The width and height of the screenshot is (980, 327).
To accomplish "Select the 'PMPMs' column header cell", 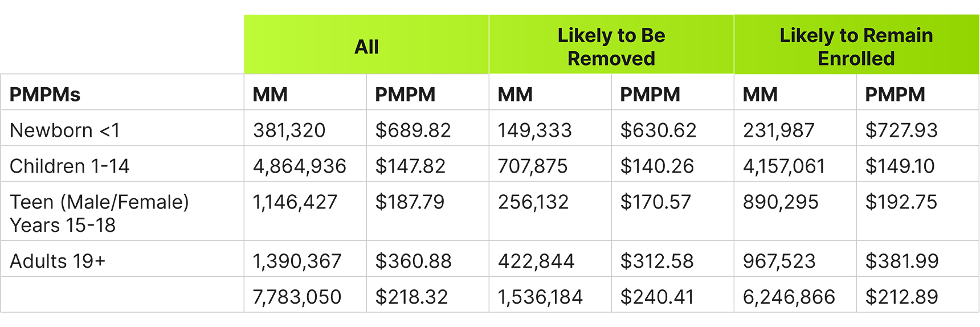I will 122,92.
